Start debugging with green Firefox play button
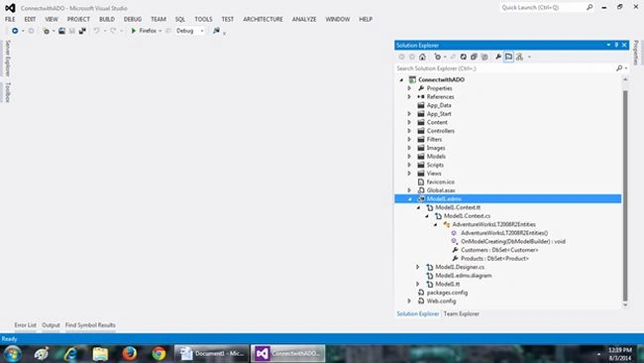Viewport: 644px width, 363px height. click(144, 31)
